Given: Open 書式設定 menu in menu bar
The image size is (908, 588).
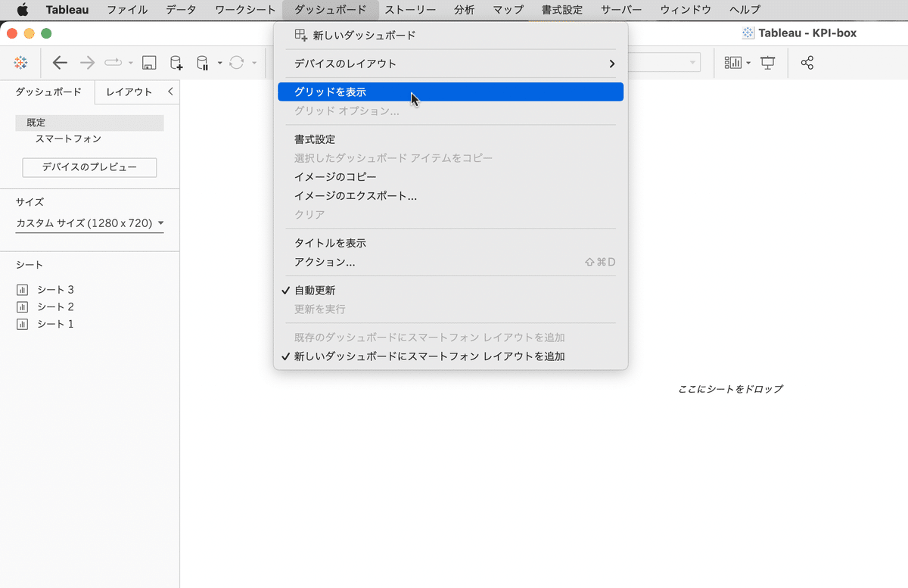Looking at the screenshot, I should [562, 10].
